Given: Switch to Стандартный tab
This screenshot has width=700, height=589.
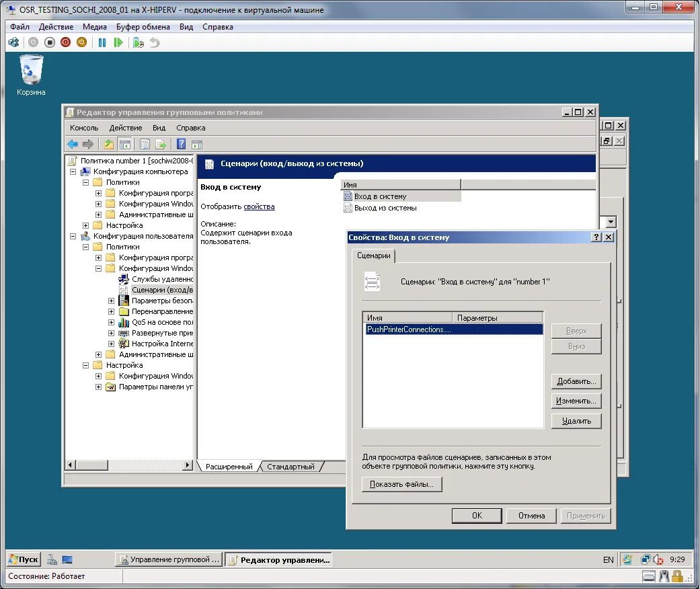Looking at the screenshot, I should 290,467.
